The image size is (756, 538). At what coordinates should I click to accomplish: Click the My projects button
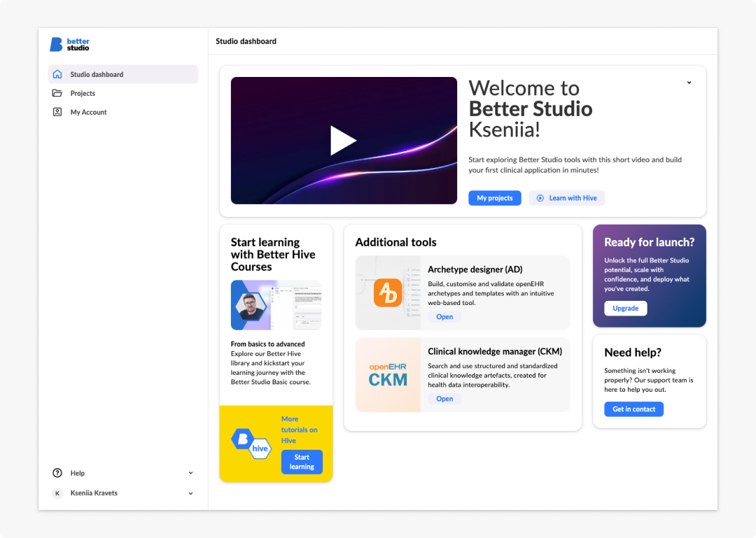coord(495,198)
